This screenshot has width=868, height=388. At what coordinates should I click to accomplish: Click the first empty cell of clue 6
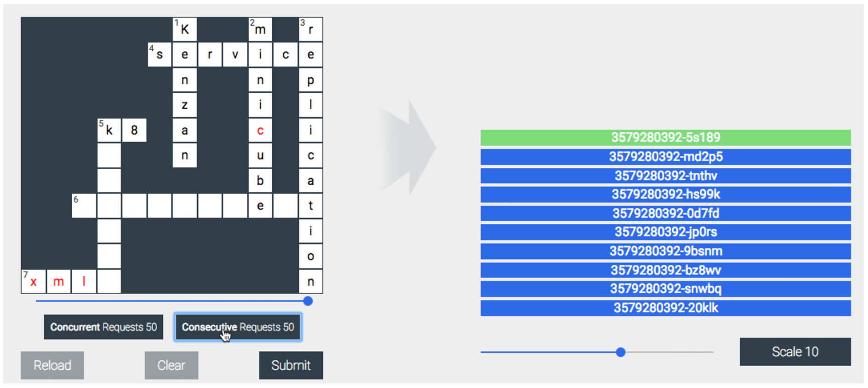click(84, 205)
